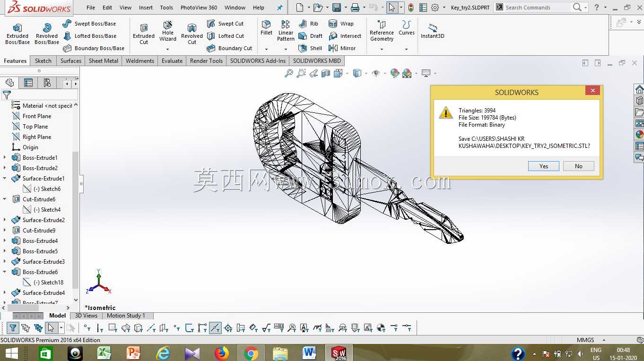The height and width of the screenshot is (361, 644).
Task: Open the PhotoView 360 menu
Action: point(199,8)
